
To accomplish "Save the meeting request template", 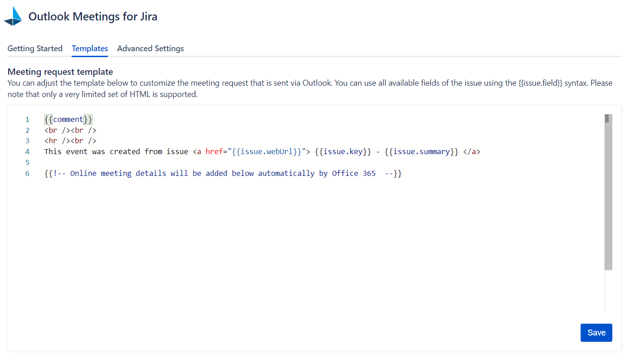I will (596, 333).
